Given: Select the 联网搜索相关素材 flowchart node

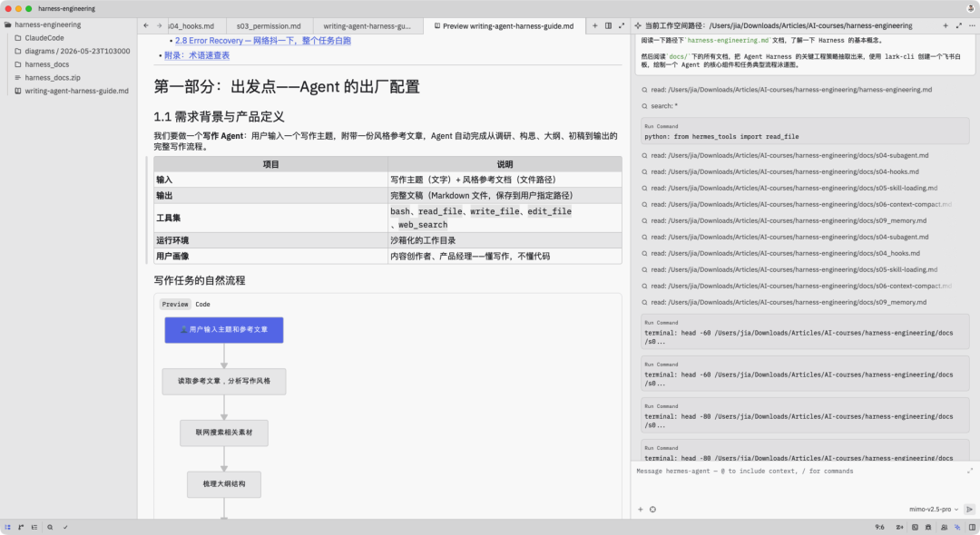Looking at the screenshot, I should [224, 433].
